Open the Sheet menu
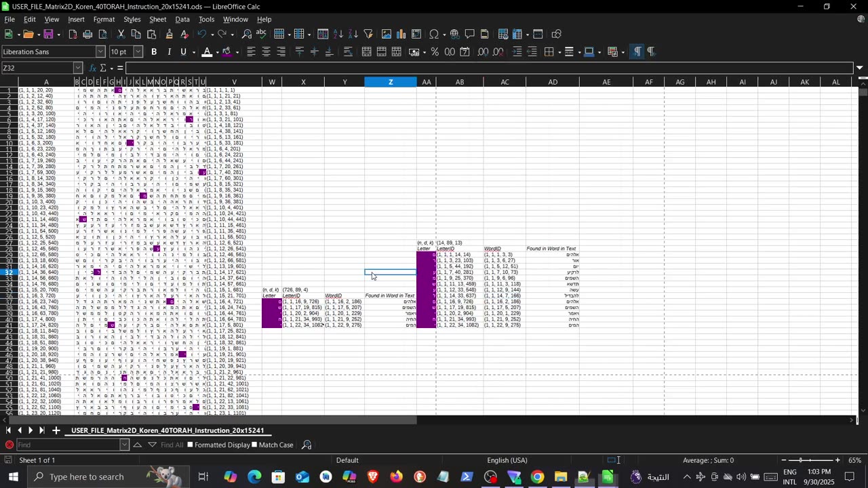This screenshot has width=868, height=488. click(x=158, y=19)
